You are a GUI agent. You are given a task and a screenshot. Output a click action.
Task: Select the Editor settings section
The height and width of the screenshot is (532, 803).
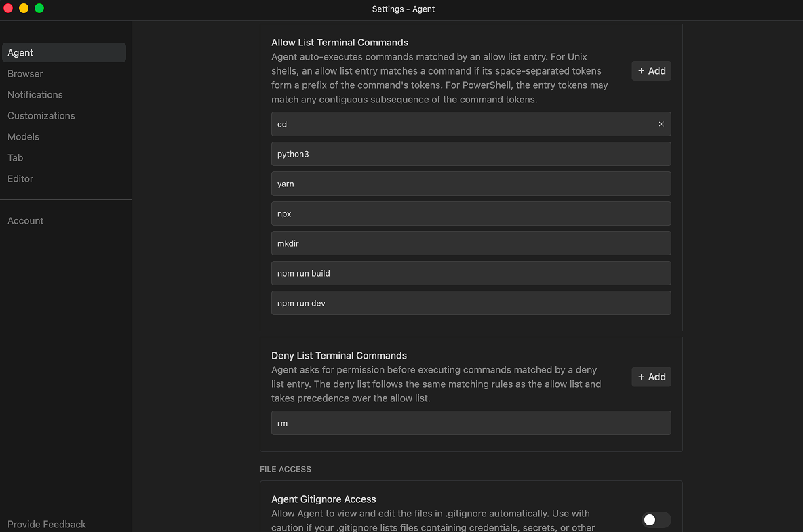[20, 179]
